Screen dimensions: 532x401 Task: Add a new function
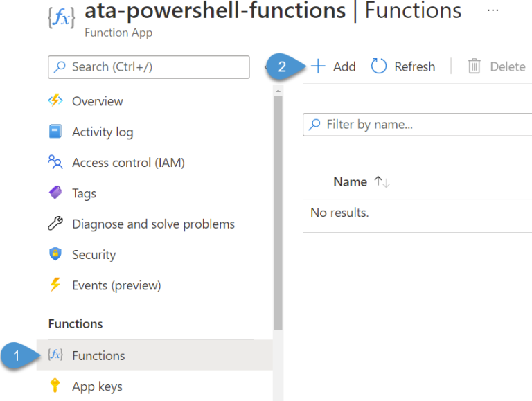(x=333, y=66)
